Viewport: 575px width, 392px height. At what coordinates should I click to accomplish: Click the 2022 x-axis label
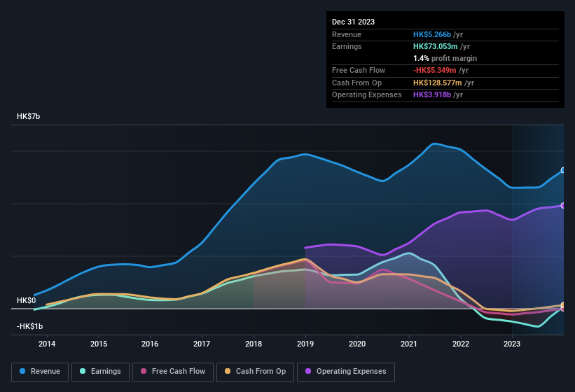click(461, 344)
